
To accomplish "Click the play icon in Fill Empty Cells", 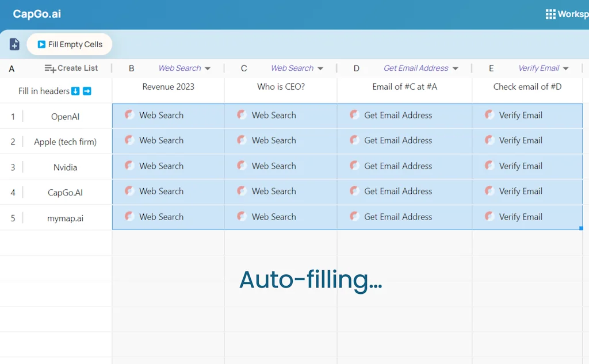I will (40, 44).
